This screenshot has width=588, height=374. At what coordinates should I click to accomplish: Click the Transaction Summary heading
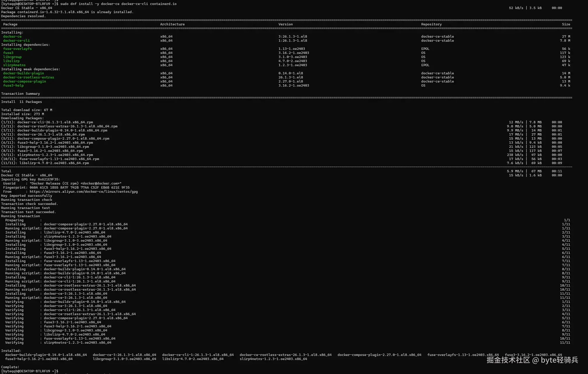tap(20, 94)
